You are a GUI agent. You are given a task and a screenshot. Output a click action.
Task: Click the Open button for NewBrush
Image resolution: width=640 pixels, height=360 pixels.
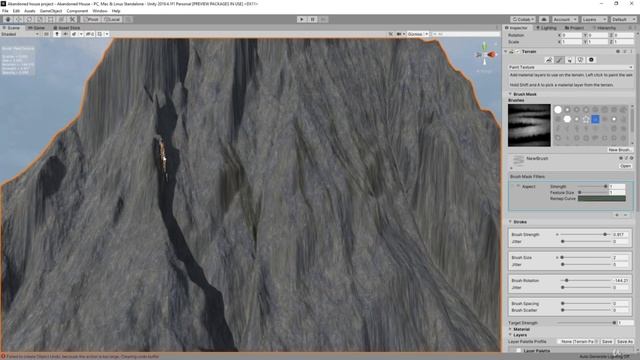coord(625,166)
